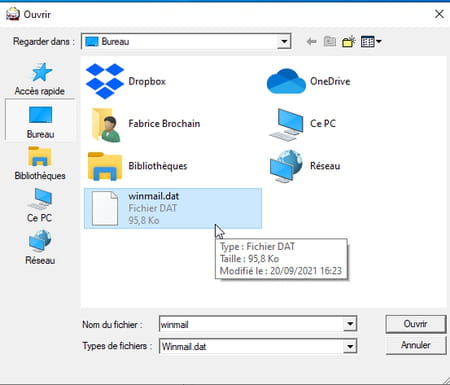This screenshot has width=450, height=385.
Task: Select Réseau icon in file list
Action: 286,166
